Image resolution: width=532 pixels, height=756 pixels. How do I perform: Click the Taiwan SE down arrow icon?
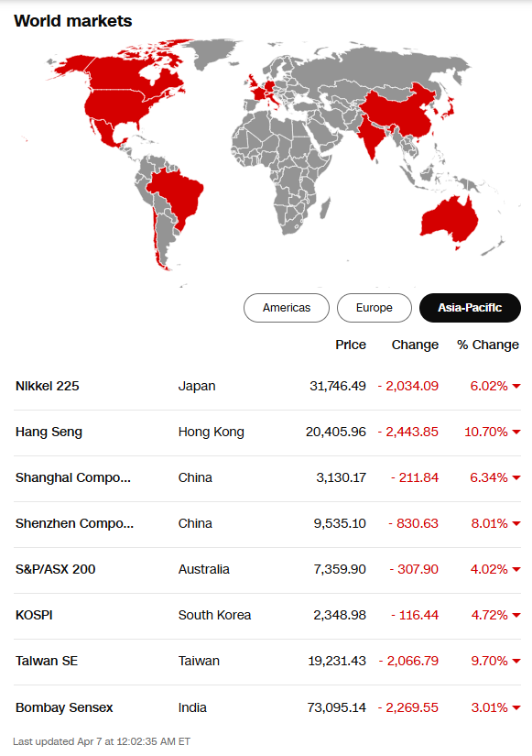pos(516,661)
